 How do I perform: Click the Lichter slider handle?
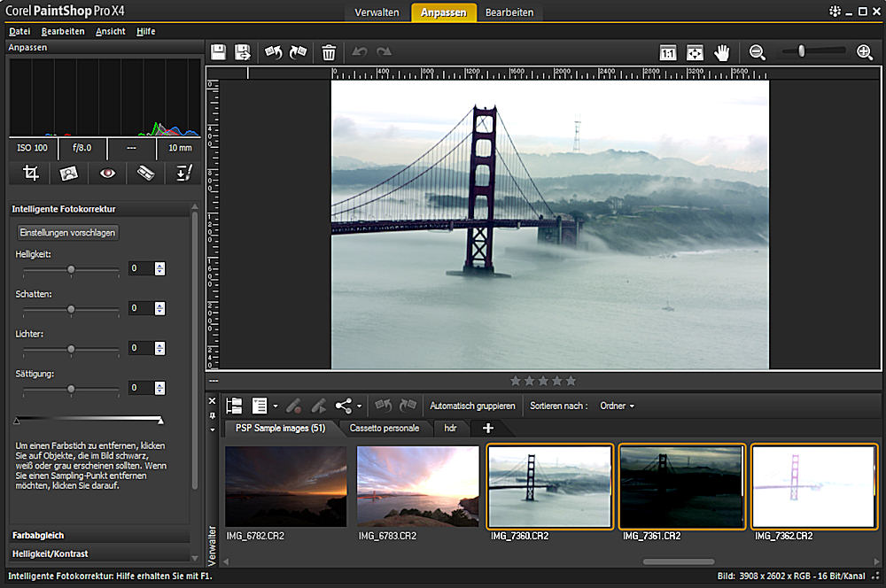[71, 350]
